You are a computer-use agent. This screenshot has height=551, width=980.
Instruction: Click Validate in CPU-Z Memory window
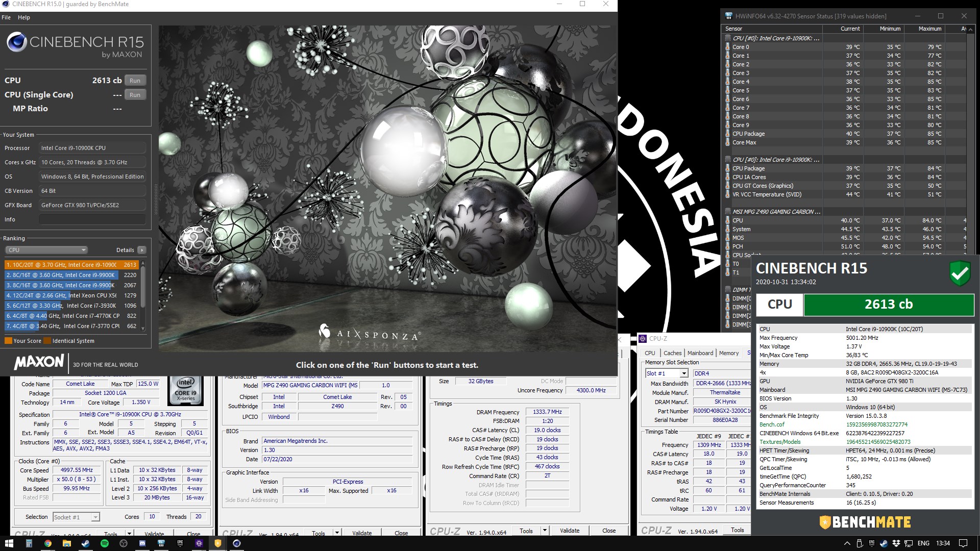click(x=570, y=531)
